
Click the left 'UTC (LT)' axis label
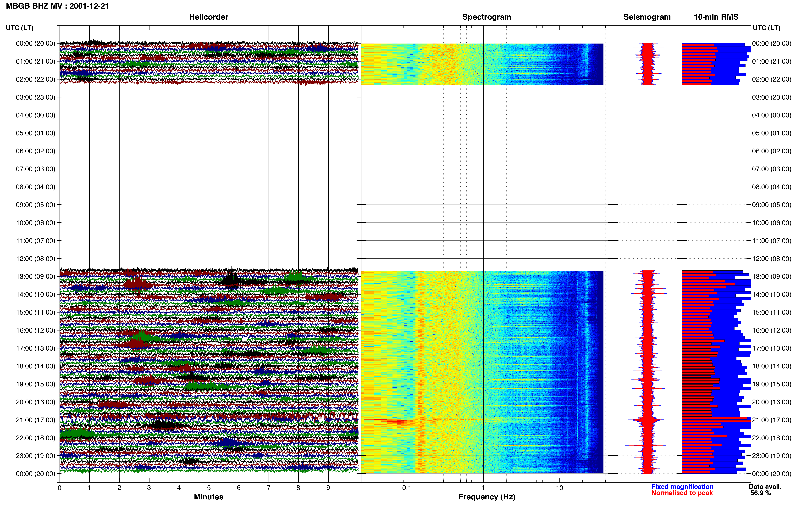pyautogui.click(x=20, y=28)
